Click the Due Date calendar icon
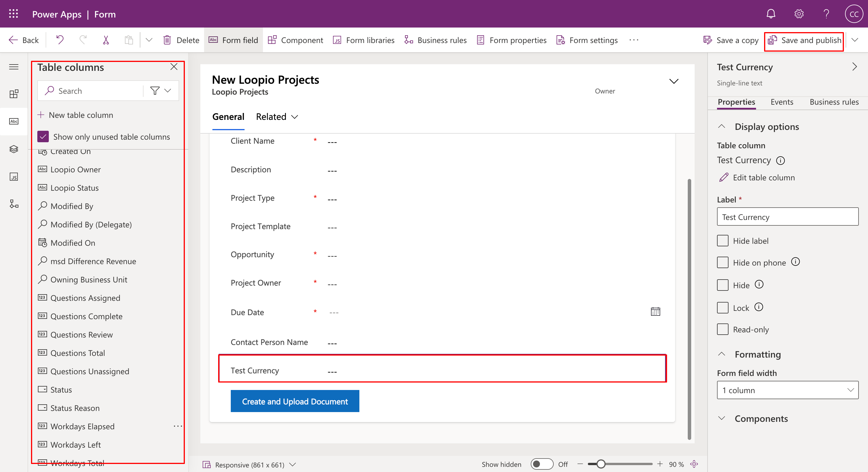The image size is (868, 472). coord(655,311)
